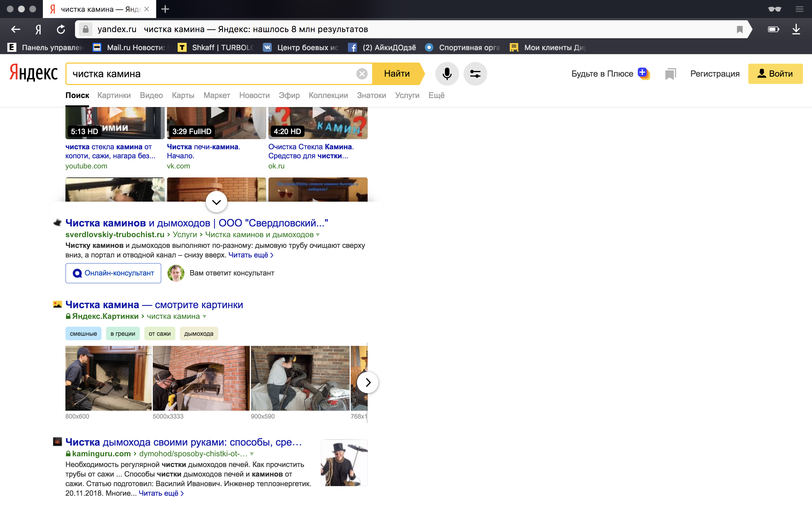Click the Yandex home Я button

[x=38, y=30]
